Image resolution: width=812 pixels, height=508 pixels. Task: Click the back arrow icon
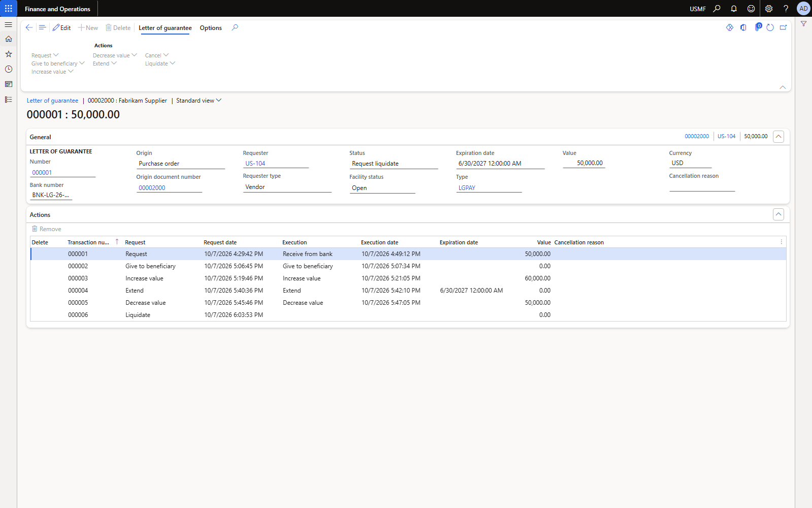[x=29, y=28]
